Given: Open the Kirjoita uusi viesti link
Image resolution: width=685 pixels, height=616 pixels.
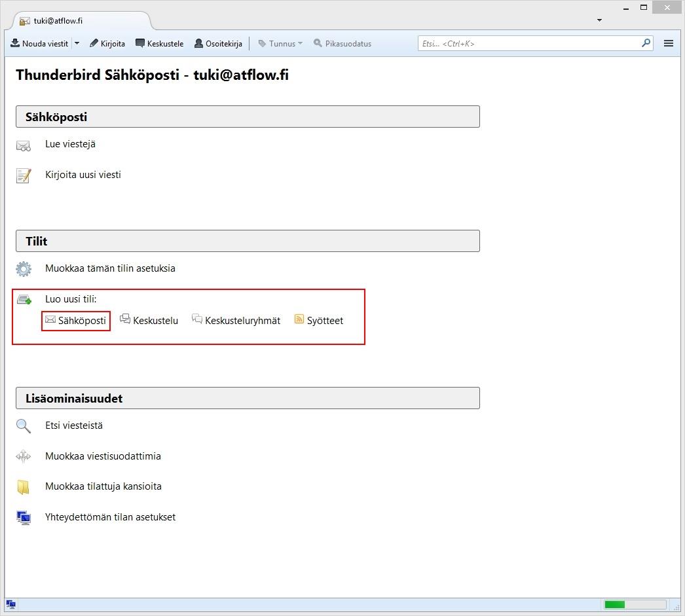Looking at the screenshot, I should [83, 175].
